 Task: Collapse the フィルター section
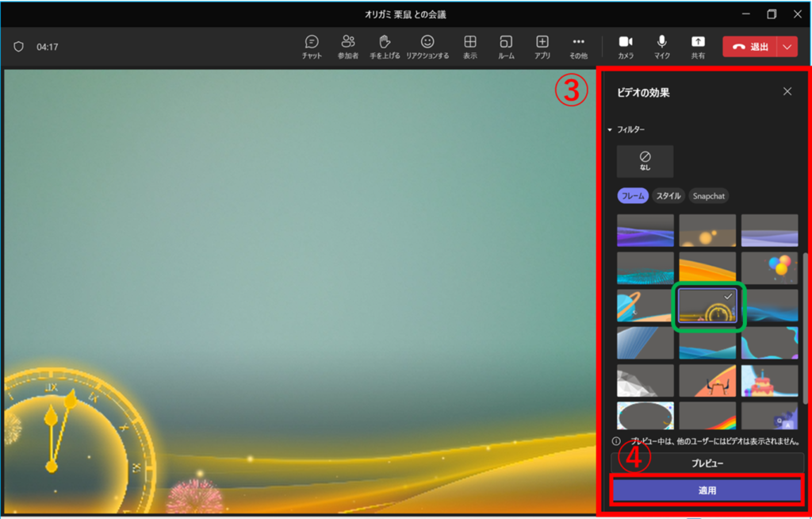610,129
